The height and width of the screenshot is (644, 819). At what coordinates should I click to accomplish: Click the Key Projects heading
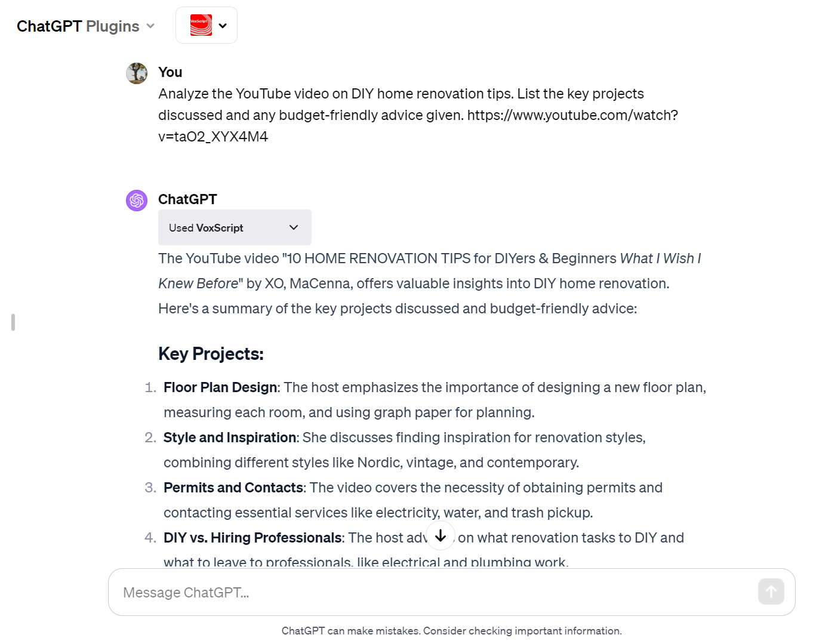(x=211, y=354)
